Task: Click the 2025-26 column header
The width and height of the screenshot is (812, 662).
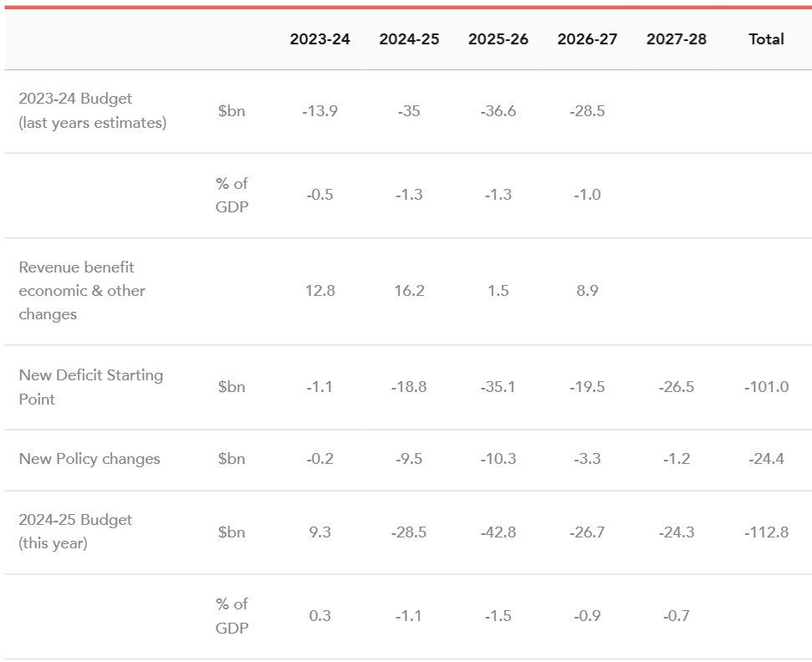Action: 498,39
